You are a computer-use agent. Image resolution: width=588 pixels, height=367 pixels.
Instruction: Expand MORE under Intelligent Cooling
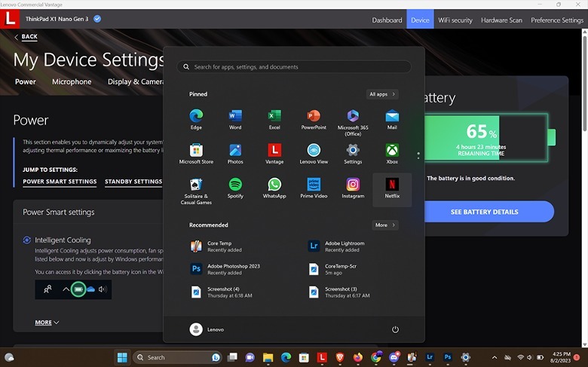coord(47,323)
